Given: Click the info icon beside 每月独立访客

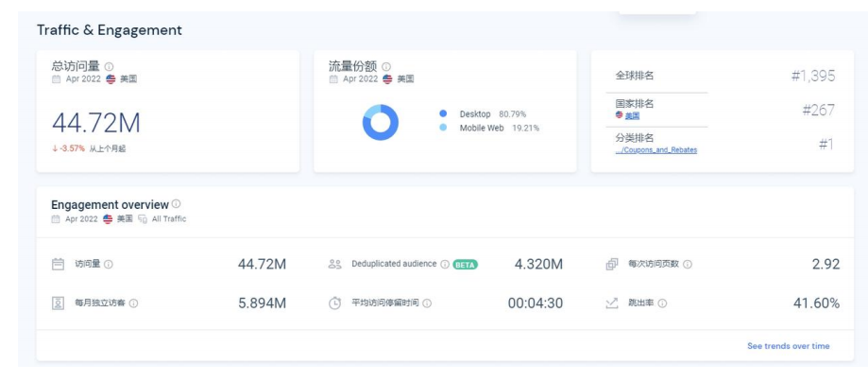Looking at the screenshot, I should (x=133, y=303).
